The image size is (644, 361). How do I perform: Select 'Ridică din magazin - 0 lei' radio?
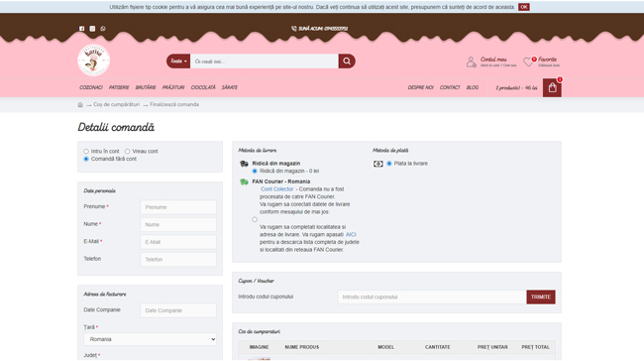[x=255, y=171]
